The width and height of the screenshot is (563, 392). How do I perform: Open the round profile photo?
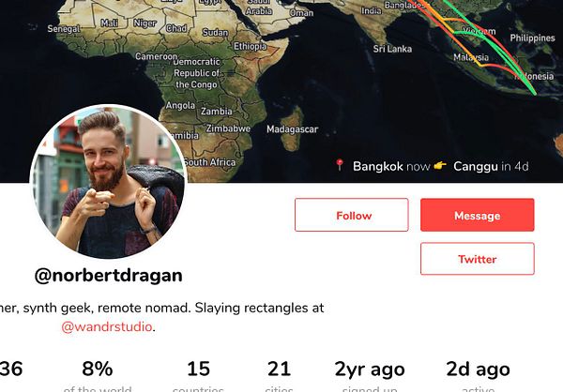[108, 181]
